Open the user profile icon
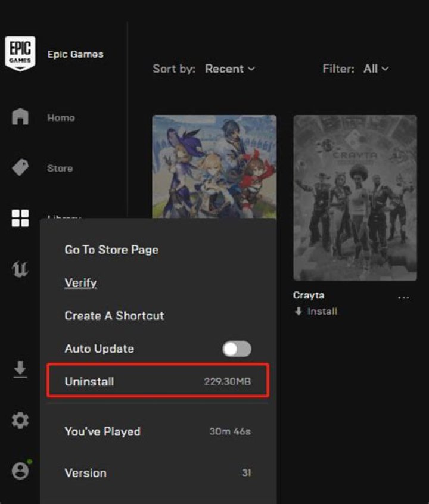429x504 pixels. point(20,471)
